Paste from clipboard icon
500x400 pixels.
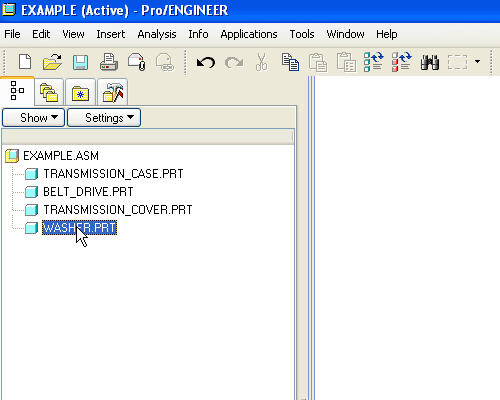click(318, 62)
